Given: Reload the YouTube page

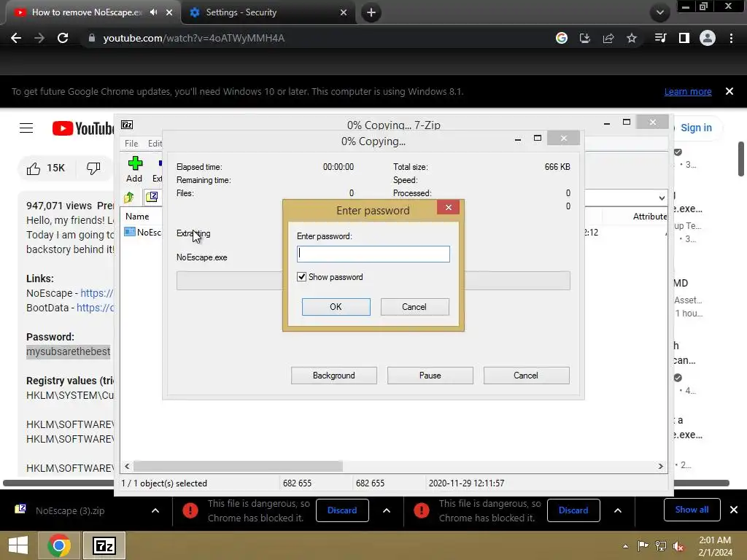Looking at the screenshot, I should tap(63, 38).
